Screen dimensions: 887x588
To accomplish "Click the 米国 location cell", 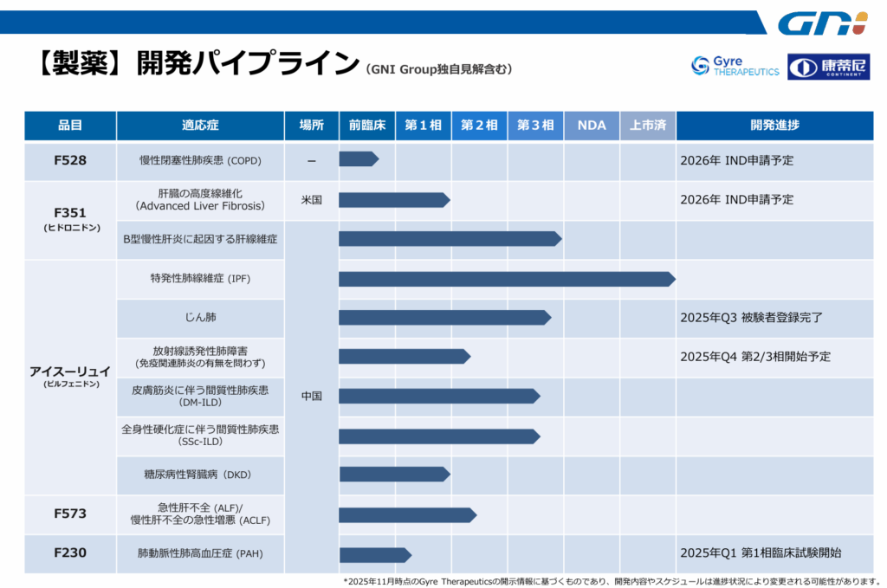I will click(311, 200).
